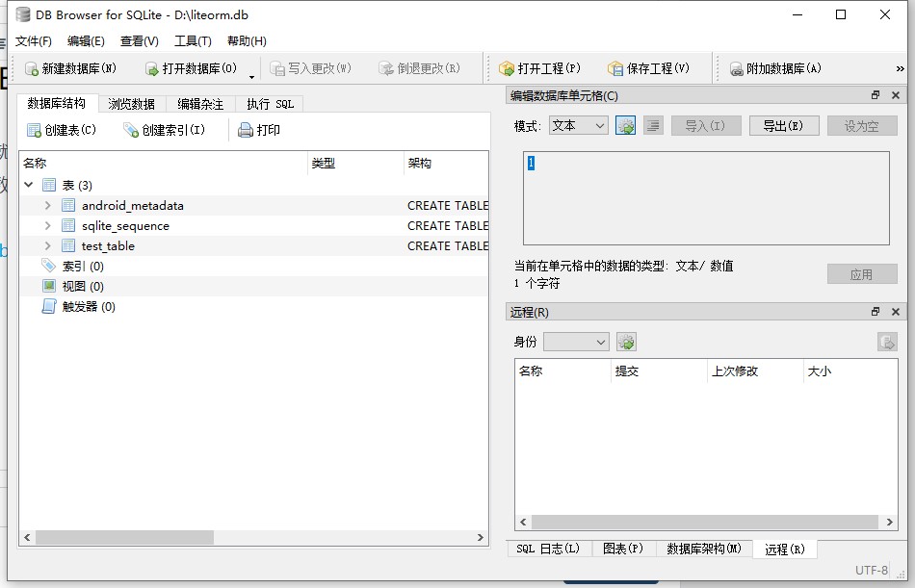Open the recent databases dropdown arrow
This screenshot has height=588, width=915.
(251, 76)
